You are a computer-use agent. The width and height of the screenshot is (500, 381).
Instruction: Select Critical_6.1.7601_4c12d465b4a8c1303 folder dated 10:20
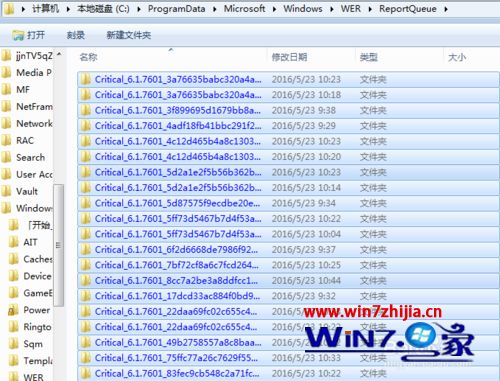point(288,157)
